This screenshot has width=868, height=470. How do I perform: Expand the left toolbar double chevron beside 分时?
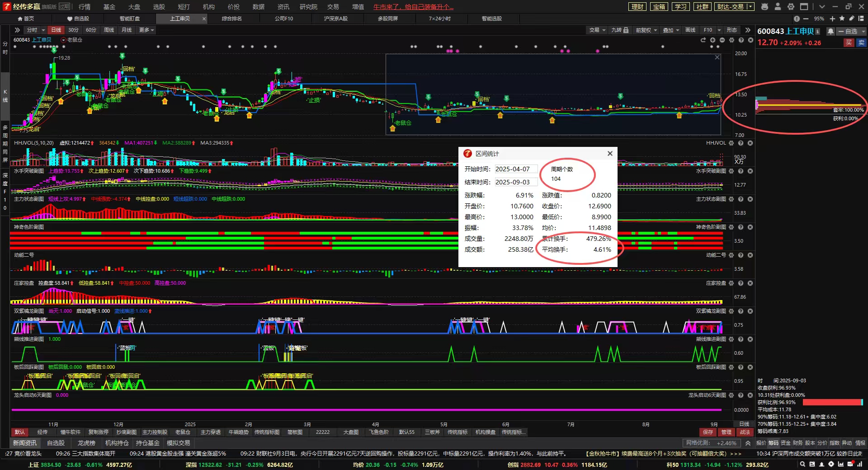pyautogui.click(x=17, y=30)
